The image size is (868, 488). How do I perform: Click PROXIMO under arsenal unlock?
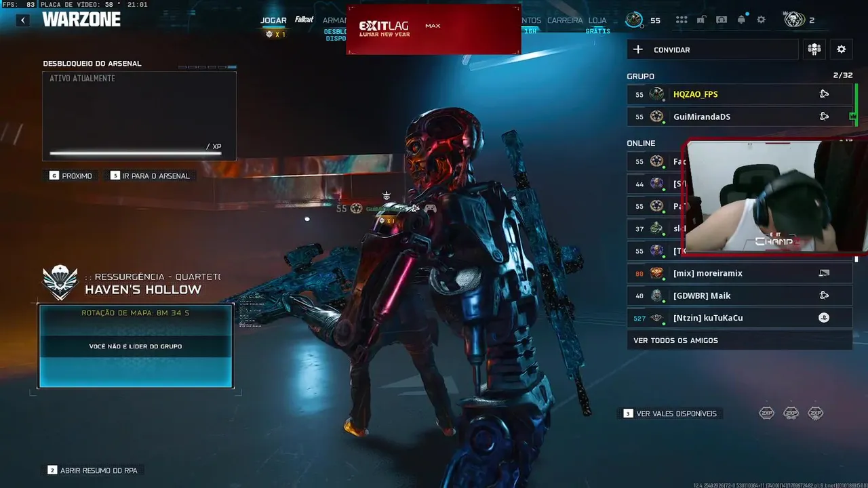pyautogui.click(x=71, y=176)
